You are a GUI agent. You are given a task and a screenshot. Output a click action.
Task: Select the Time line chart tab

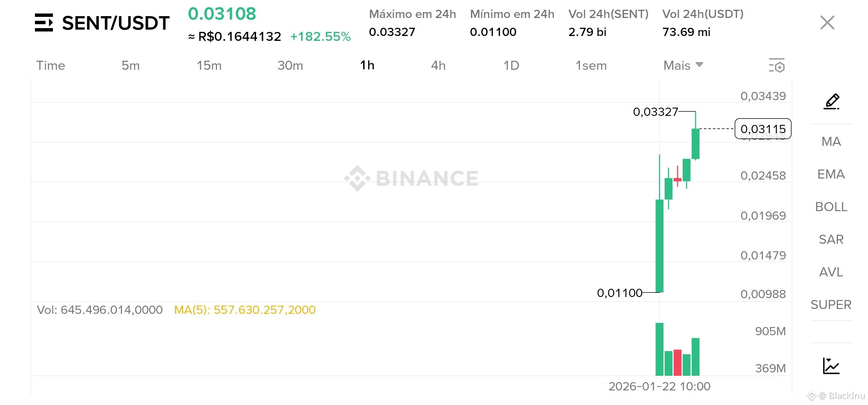(51, 65)
